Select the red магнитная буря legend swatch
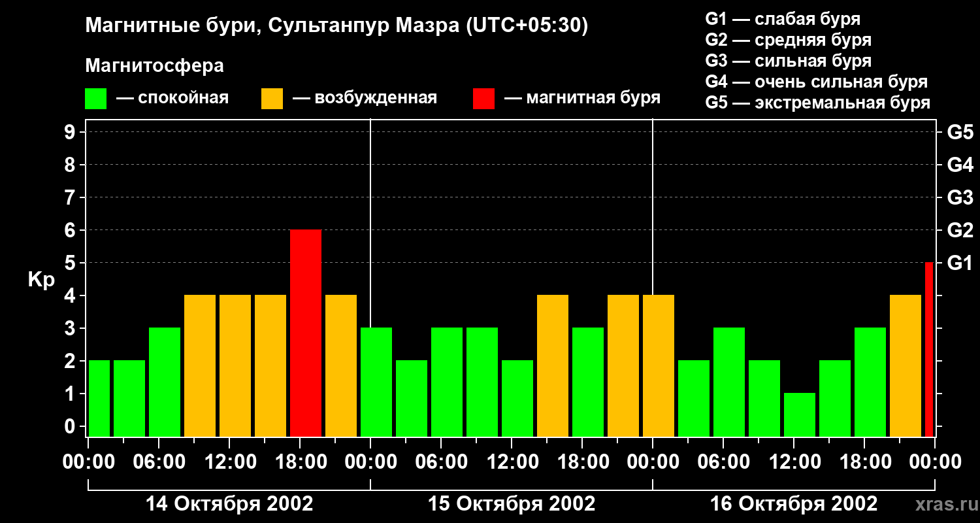The width and height of the screenshot is (980, 523). tap(483, 98)
